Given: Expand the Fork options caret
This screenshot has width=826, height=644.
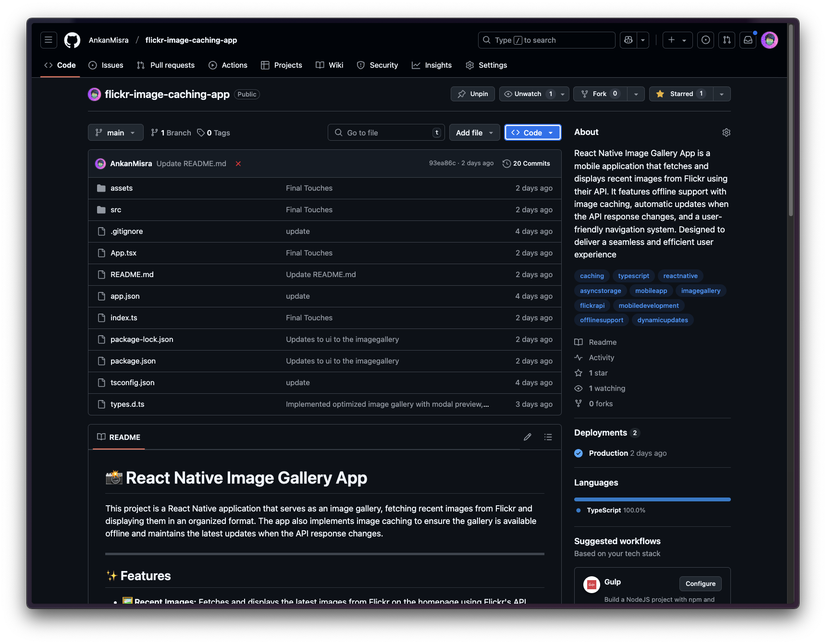Looking at the screenshot, I should [x=636, y=94].
